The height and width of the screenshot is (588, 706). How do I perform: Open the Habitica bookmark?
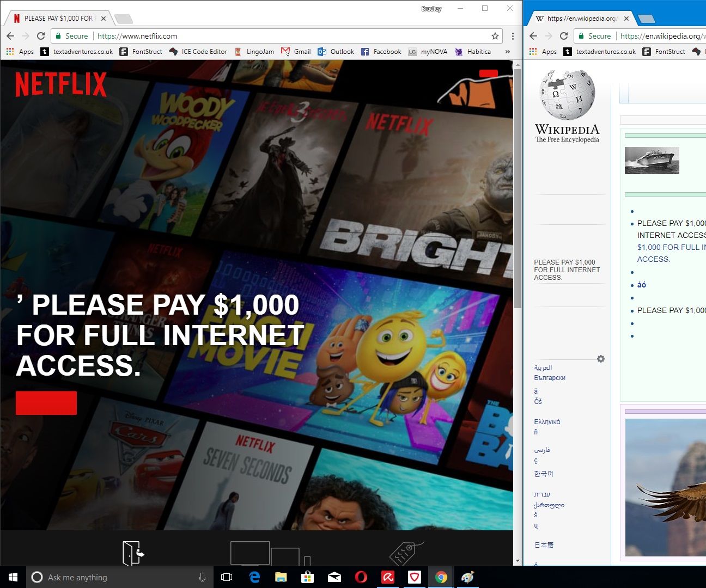tap(473, 51)
